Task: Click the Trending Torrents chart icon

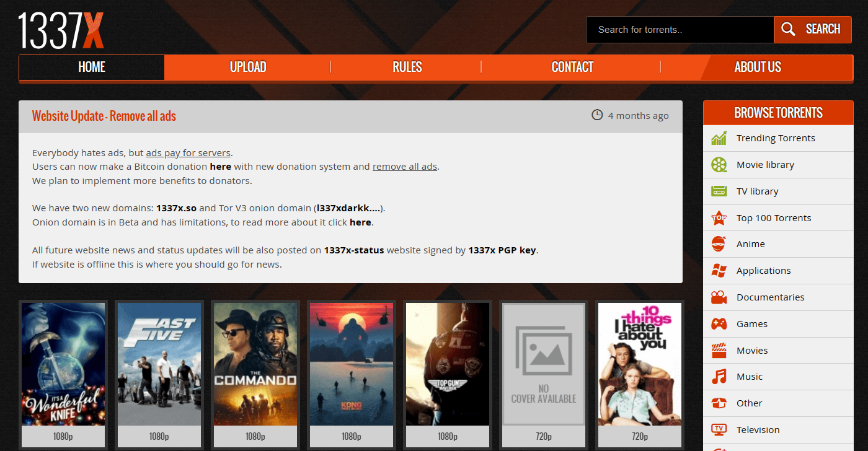Action: [719, 138]
